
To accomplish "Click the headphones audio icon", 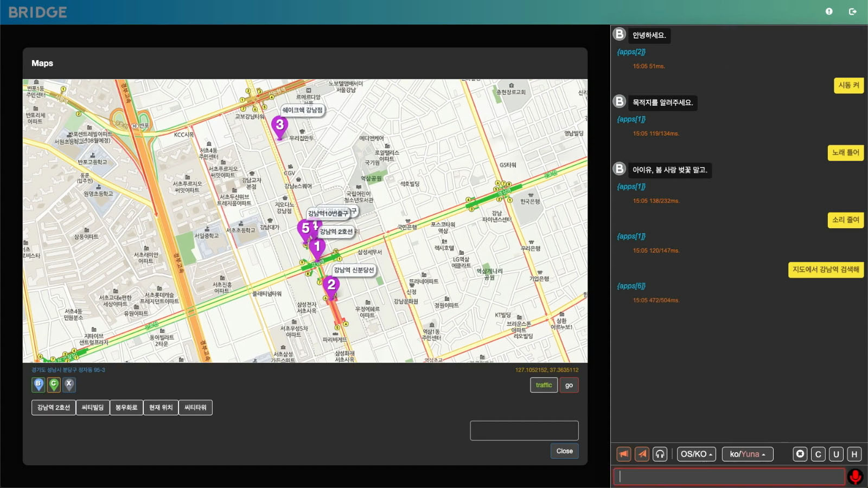I will tap(660, 454).
